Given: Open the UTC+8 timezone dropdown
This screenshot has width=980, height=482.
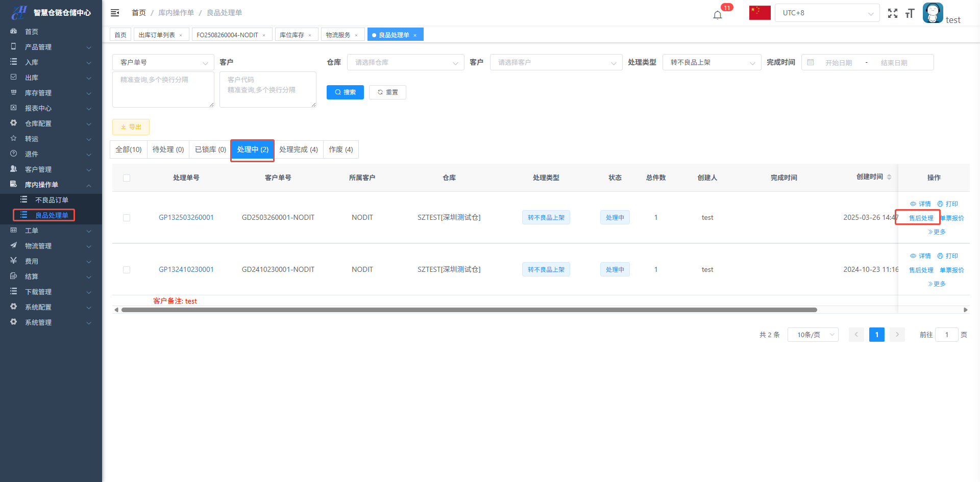Looking at the screenshot, I should (x=827, y=13).
